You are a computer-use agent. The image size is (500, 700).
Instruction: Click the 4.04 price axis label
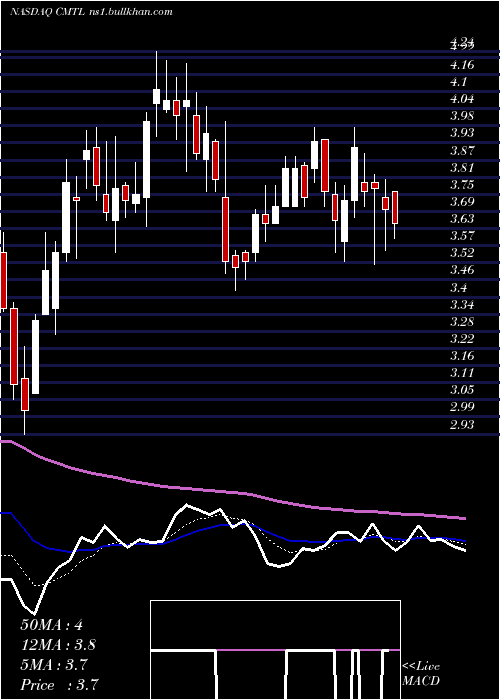pos(462,99)
